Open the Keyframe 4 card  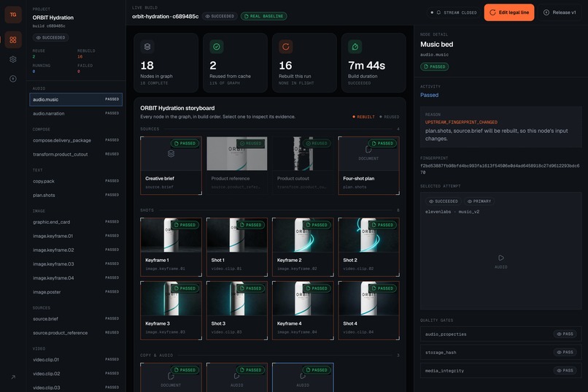303,310
